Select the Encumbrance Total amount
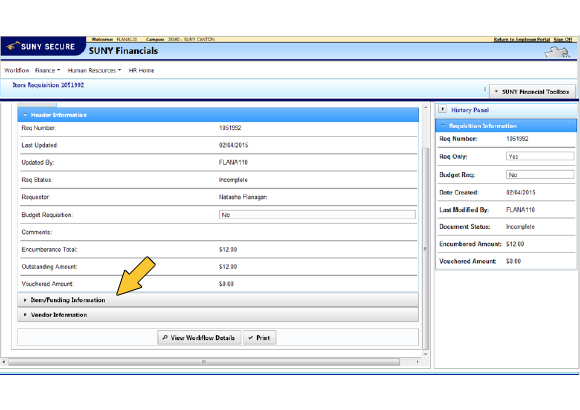Image resolution: width=580 pixels, height=410 pixels. (x=228, y=249)
